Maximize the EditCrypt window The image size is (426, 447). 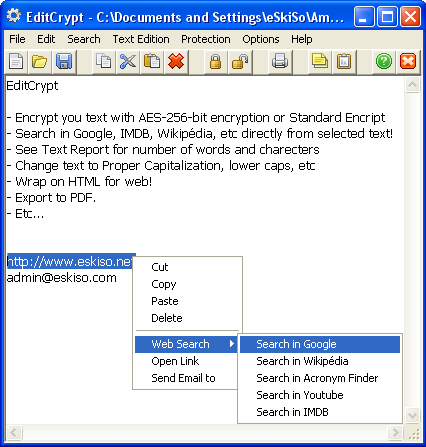point(387,16)
